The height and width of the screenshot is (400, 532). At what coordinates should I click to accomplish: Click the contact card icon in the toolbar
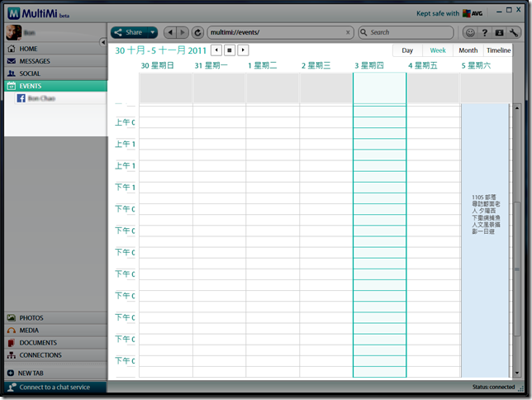pos(499,32)
